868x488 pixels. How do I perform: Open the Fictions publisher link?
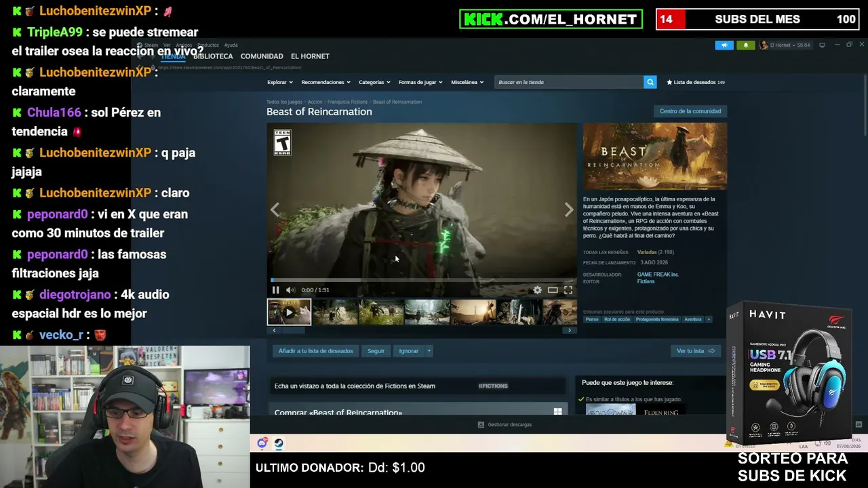646,281
